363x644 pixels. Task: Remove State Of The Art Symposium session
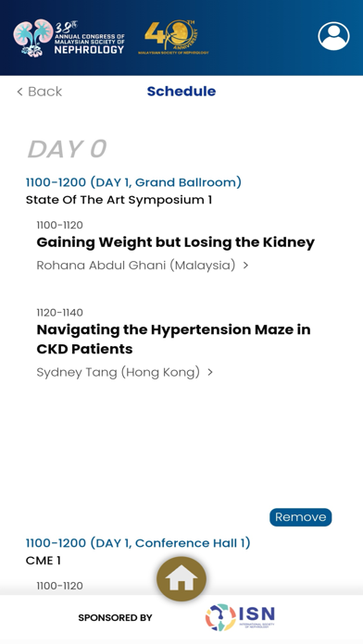(301, 517)
